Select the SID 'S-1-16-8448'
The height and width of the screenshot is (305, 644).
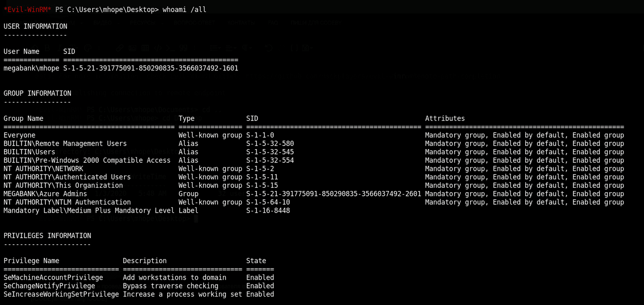268,211
